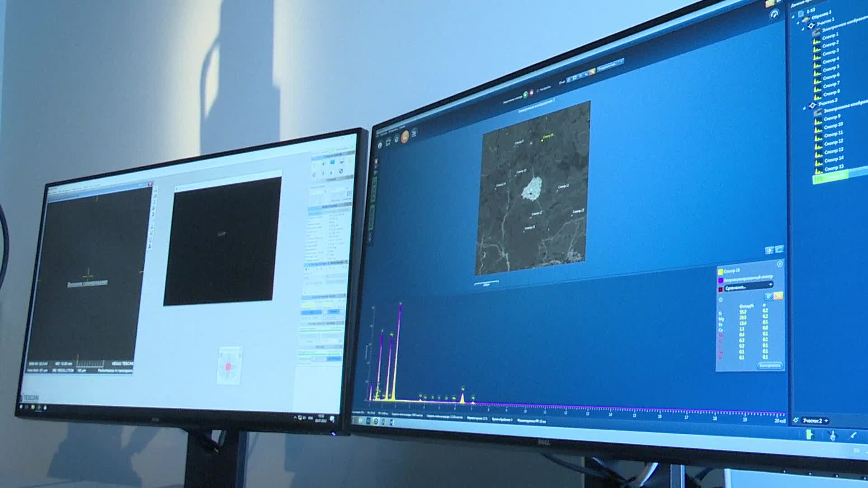Click the black SEM live view panel on the left monitor

(222, 242)
